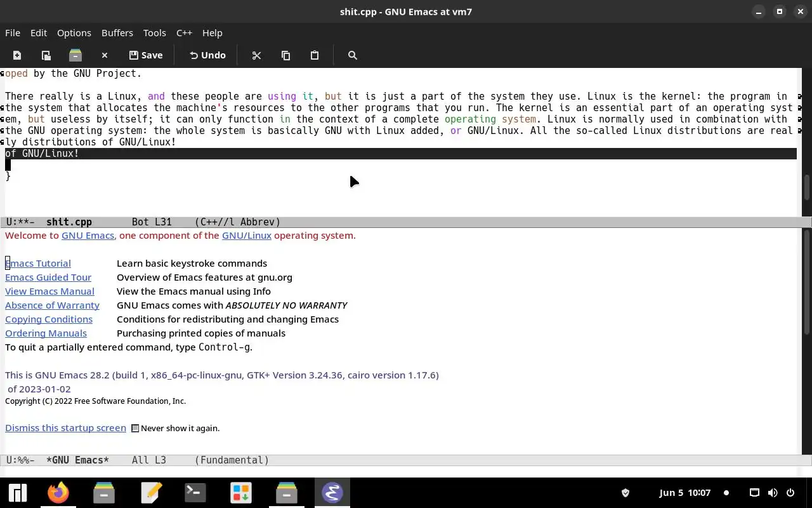Open the Help menu
Image resolution: width=812 pixels, height=508 pixels.
213,32
